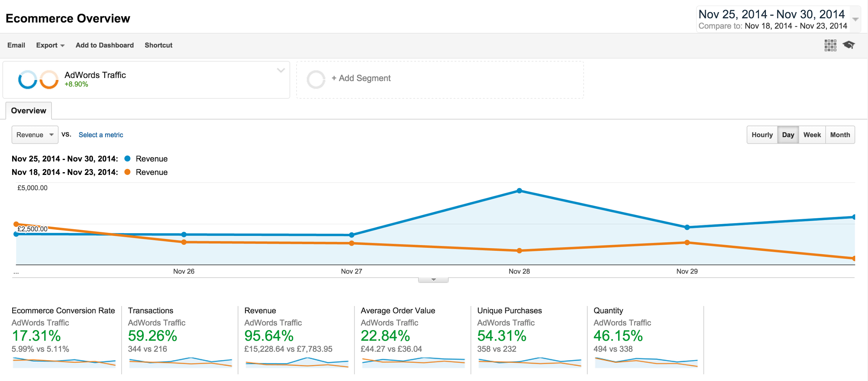The width and height of the screenshot is (868, 381).
Task: Select the Overview tab
Action: click(28, 111)
